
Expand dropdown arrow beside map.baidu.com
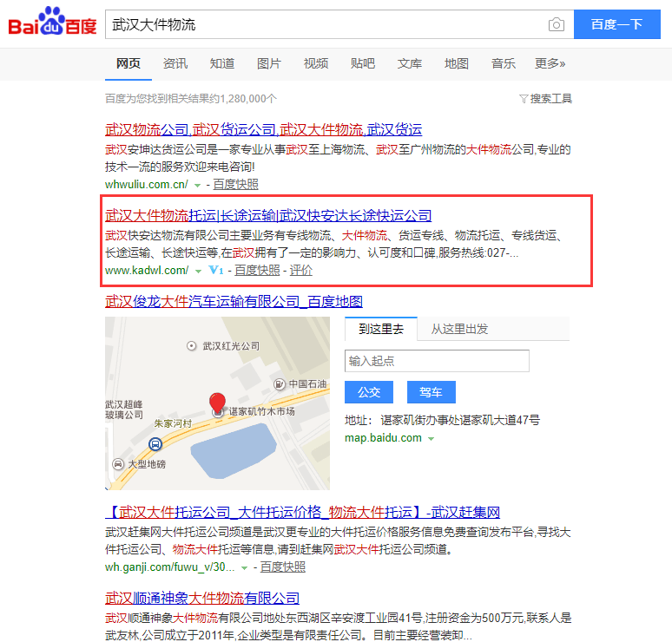pos(432,439)
